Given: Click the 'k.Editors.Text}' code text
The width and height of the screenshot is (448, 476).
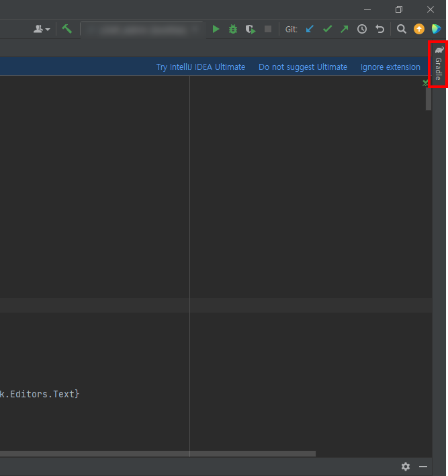Looking at the screenshot, I should coord(40,394).
